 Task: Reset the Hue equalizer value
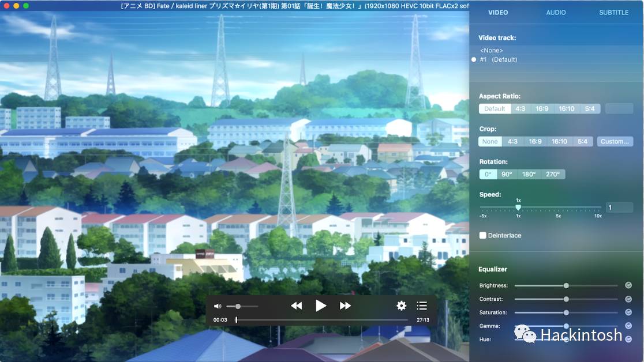pyautogui.click(x=628, y=339)
